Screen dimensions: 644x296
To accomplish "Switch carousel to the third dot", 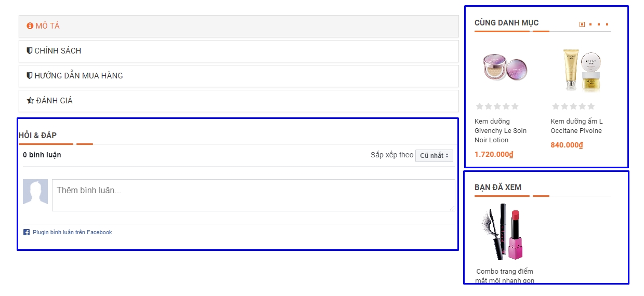I will (599, 24).
